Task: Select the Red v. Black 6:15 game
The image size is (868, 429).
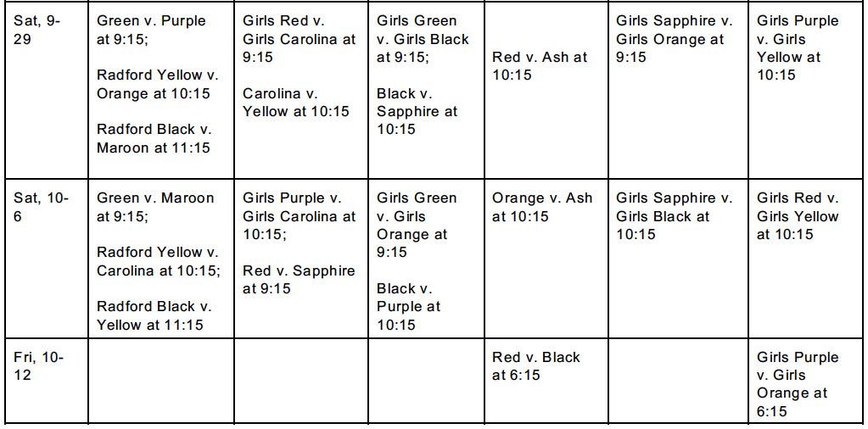Action: pyautogui.click(x=535, y=365)
